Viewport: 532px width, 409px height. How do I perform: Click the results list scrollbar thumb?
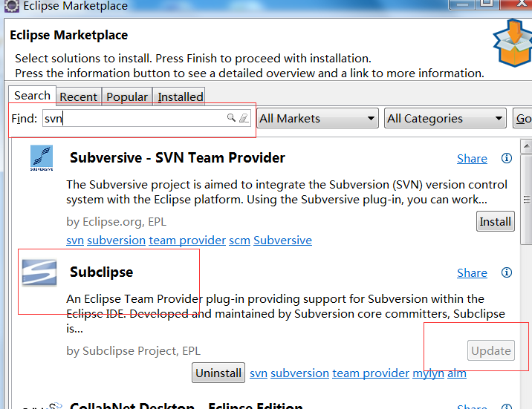526,199
